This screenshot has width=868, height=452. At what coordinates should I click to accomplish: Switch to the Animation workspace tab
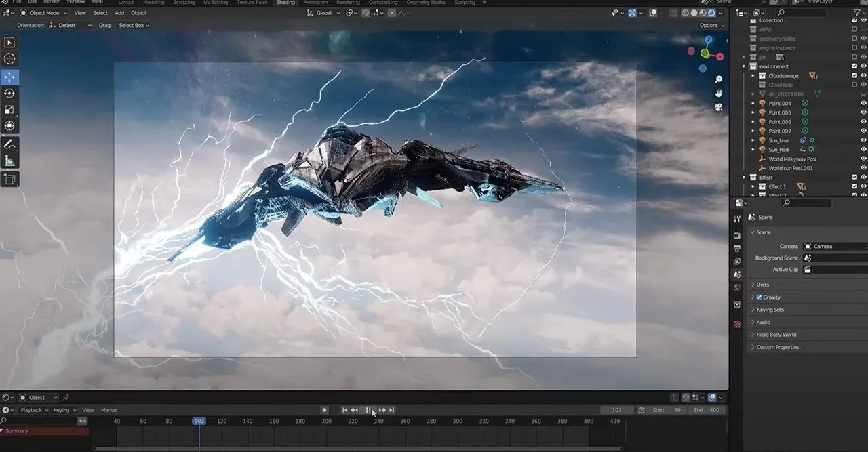[315, 3]
